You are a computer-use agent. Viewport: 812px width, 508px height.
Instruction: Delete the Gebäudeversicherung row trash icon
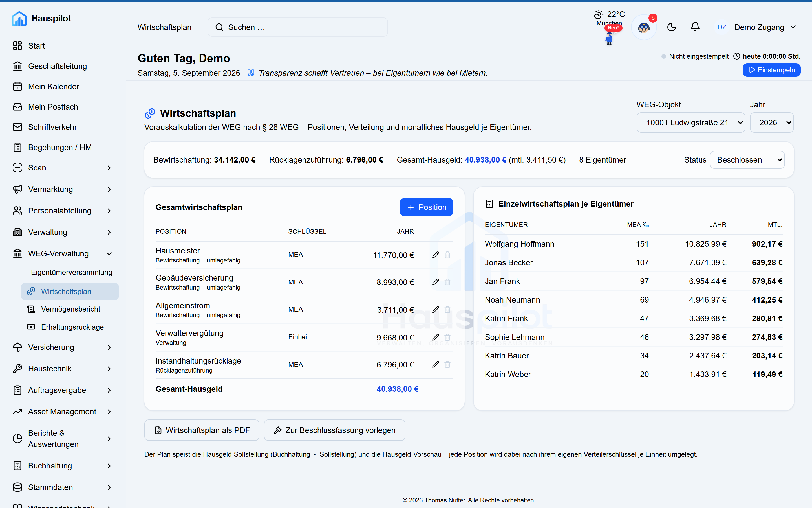click(x=447, y=282)
